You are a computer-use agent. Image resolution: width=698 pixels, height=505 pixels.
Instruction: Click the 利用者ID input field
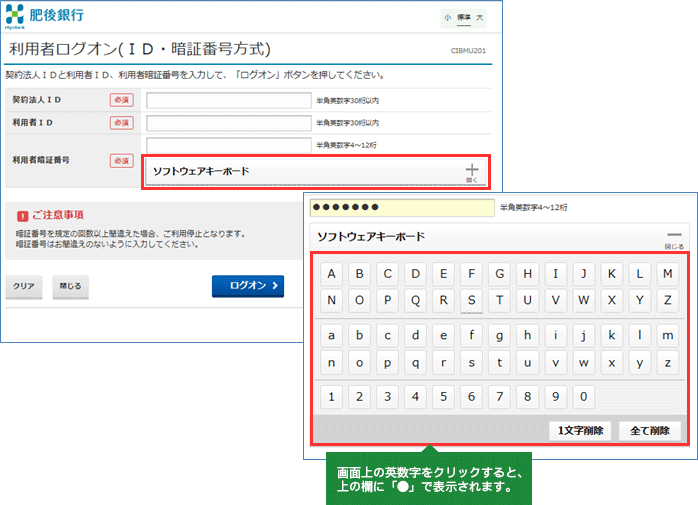tap(229, 123)
